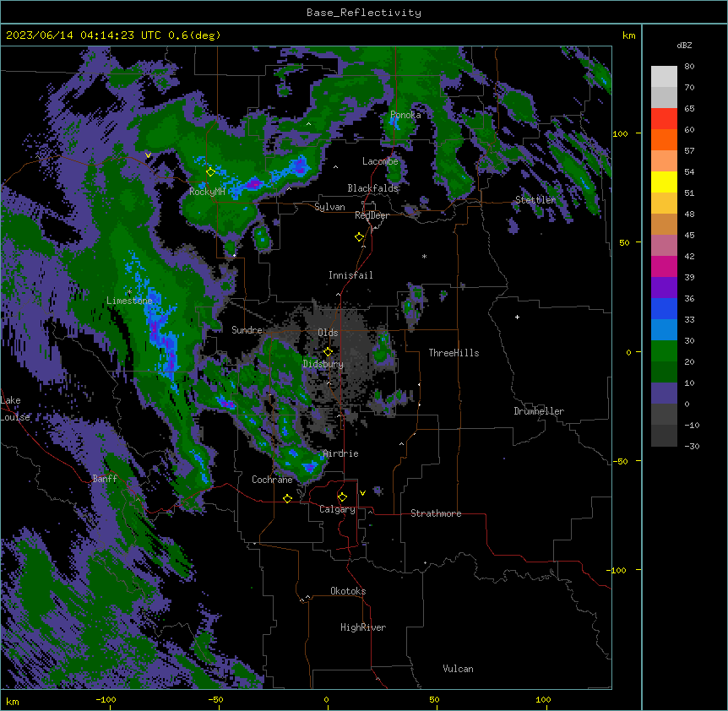Click the -100 tick on horizontal axis
Screen dimensions: 728x711
106,699
